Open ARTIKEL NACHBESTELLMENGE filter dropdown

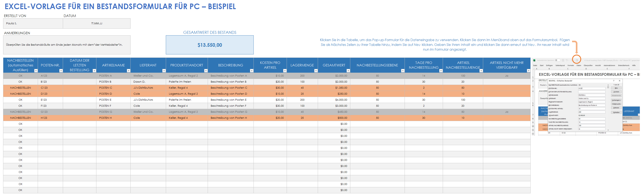(481, 71)
